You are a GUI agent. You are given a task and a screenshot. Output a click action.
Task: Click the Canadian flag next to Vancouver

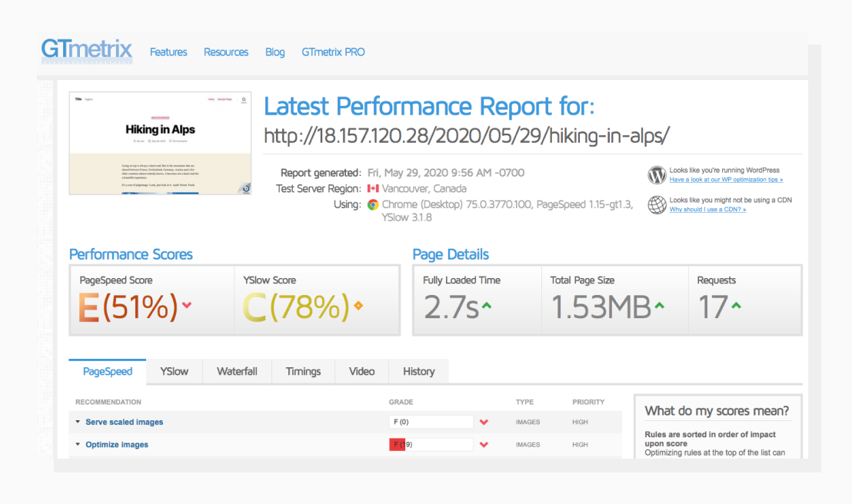374,188
